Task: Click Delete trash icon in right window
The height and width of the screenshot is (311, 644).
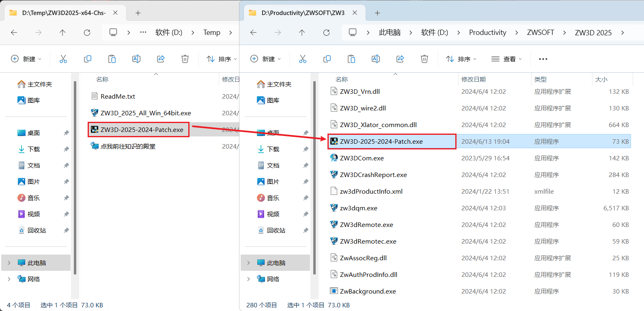Action: [x=424, y=59]
